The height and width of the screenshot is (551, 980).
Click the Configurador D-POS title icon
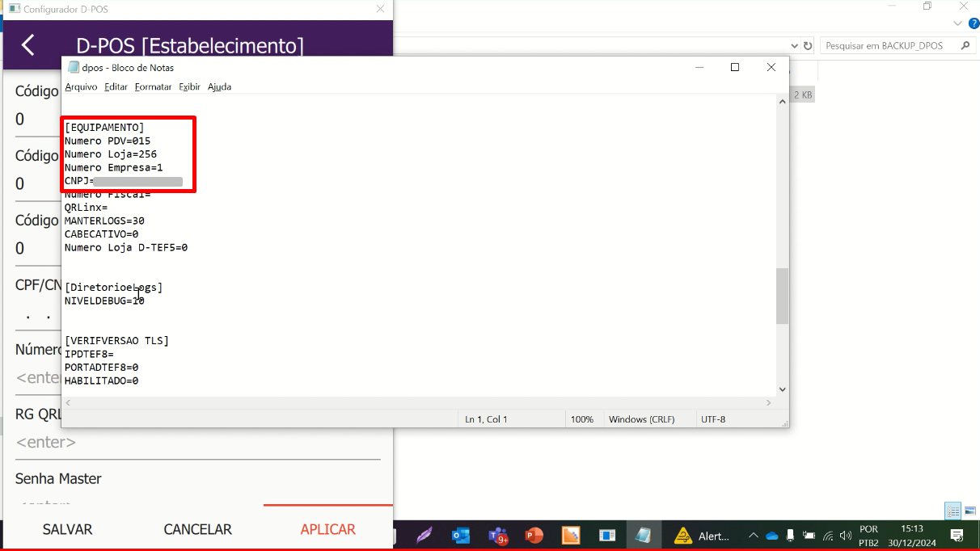(14, 9)
